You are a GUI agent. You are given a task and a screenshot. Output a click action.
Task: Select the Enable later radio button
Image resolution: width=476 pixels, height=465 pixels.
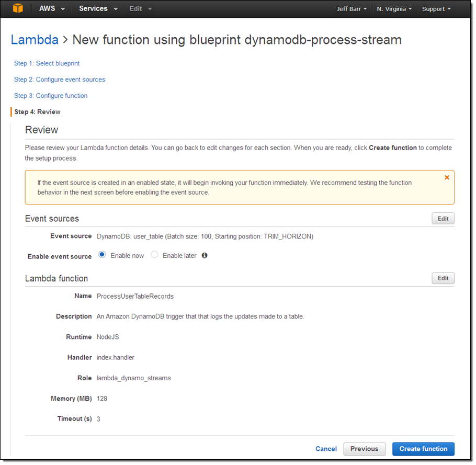pos(154,255)
